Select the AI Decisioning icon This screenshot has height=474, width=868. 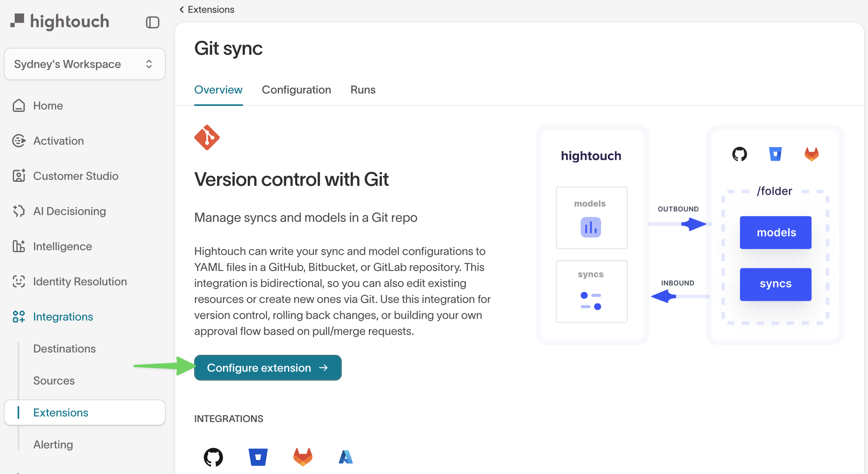pyautogui.click(x=19, y=211)
